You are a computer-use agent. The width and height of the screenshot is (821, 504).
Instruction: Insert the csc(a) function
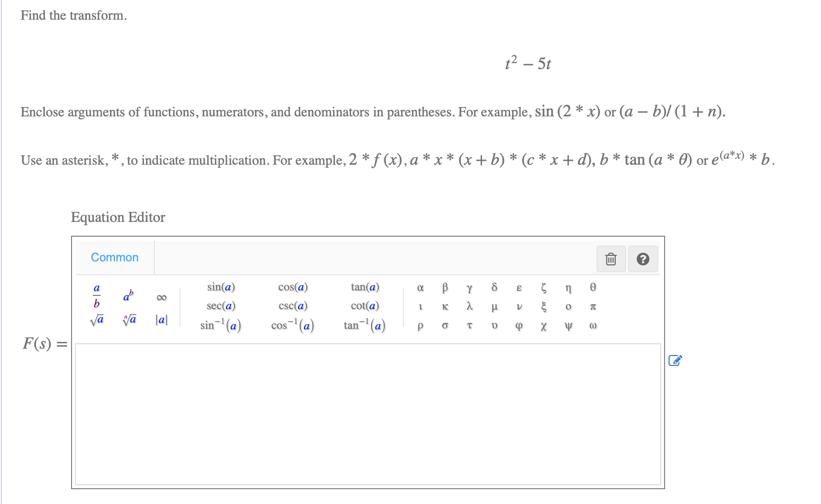[x=293, y=306]
